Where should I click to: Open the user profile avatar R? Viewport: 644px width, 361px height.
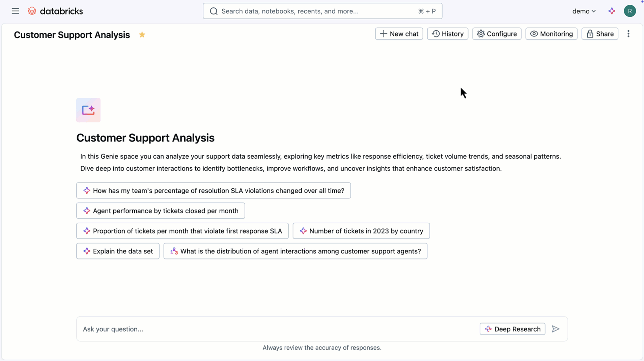(x=629, y=11)
